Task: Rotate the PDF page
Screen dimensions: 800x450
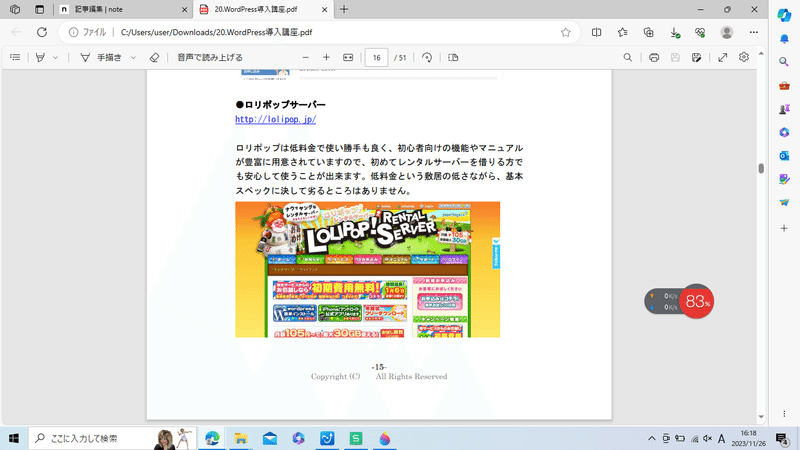Action: [x=427, y=58]
